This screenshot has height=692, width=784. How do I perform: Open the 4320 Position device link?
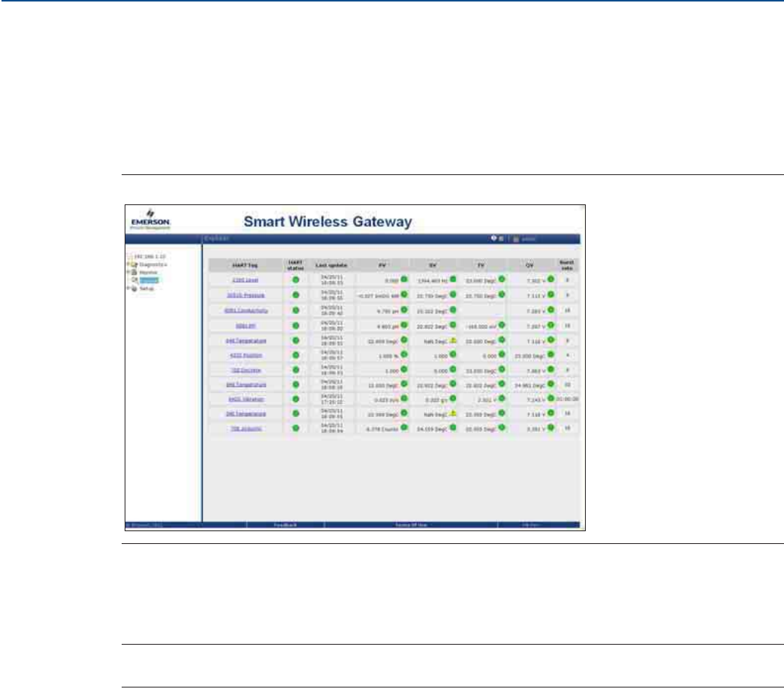pos(246,355)
